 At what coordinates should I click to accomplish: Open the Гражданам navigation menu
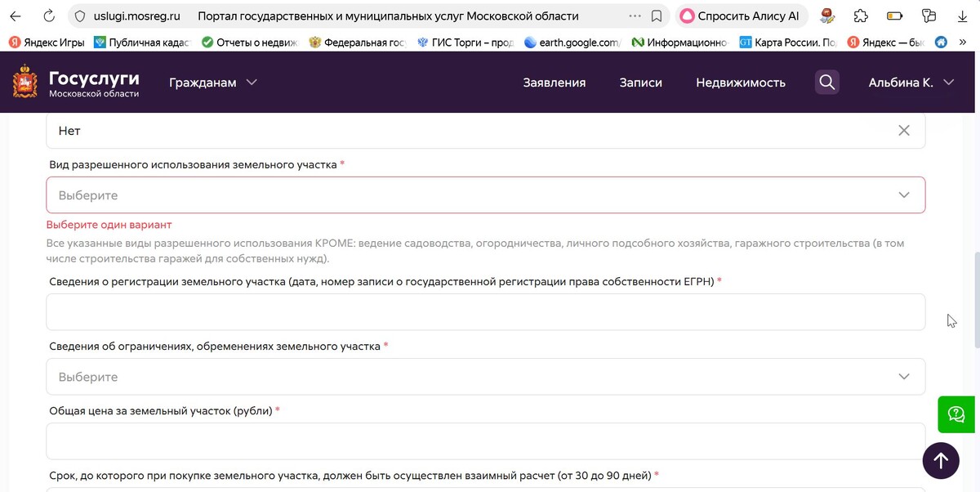tap(213, 82)
